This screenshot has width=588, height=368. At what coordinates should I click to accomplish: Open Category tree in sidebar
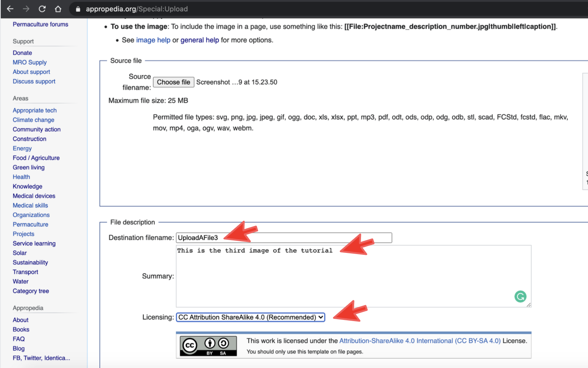pos(31,291)
